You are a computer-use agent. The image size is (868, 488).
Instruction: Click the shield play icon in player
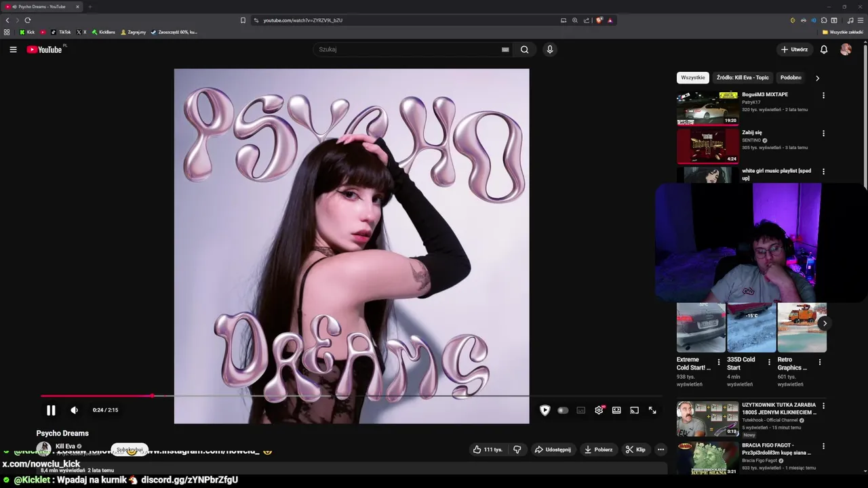pyautogui.click(x=545, y=410)
